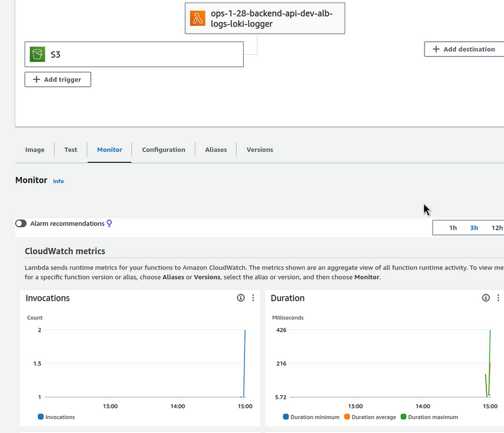Open the Invocations widget info icon
Viewport: 504px width, 433px height.
click(240, 298)
